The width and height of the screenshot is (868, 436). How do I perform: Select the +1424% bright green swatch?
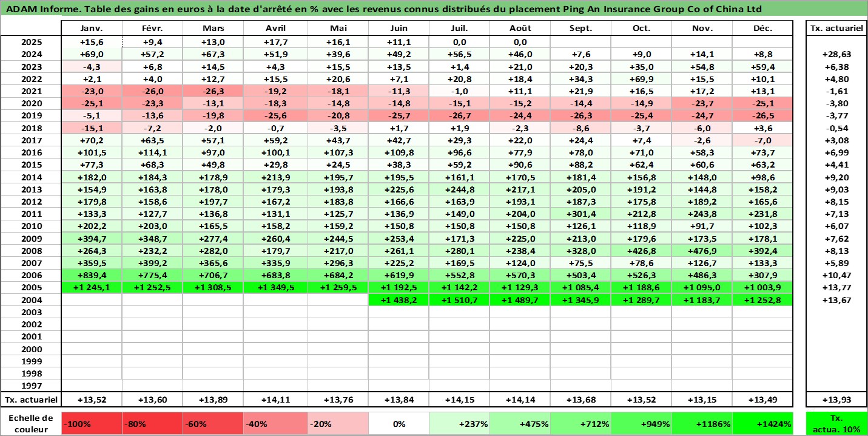click(x=762, y=424)
